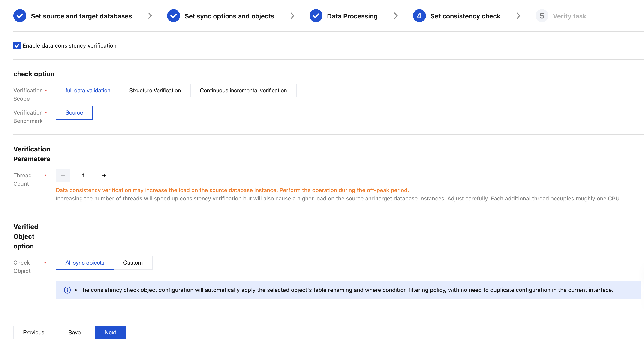Screen dimensions: 644x345
Task: Click chevron after Set consistency check step
Action: point(518,16)
